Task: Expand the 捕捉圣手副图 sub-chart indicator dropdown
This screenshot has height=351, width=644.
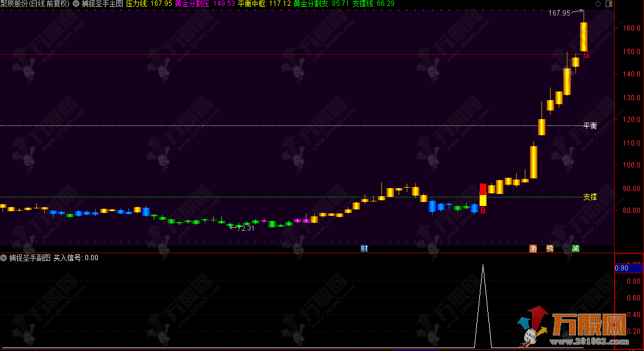Action: pyautogui.click(x=3, y=258)
